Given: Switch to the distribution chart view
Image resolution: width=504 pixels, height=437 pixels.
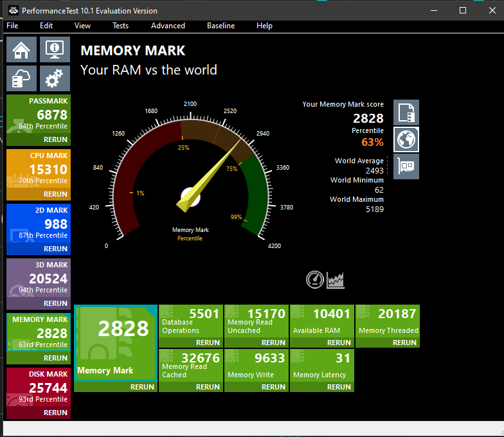Looking at the screenshot, I should click(336, 280).
